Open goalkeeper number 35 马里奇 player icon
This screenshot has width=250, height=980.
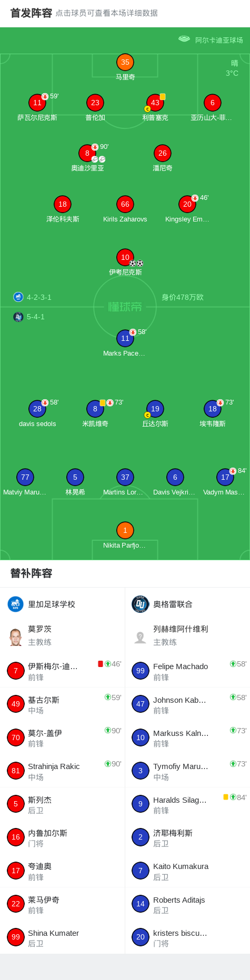125,62
